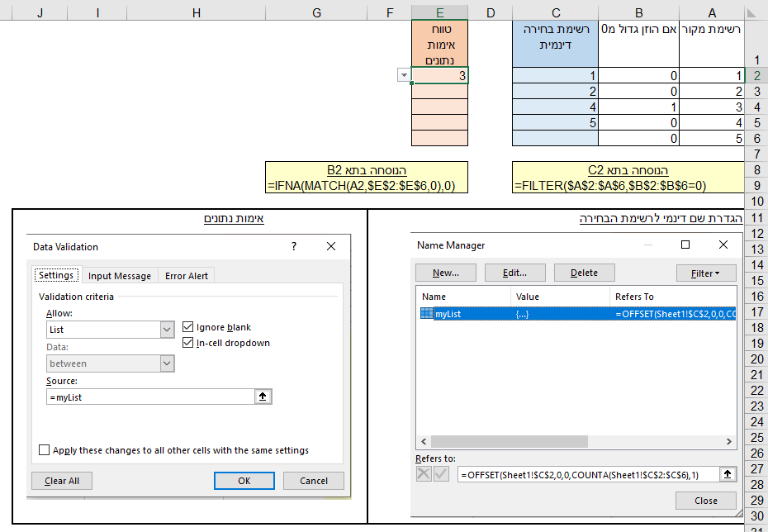
Task: Click the Refers To column header
Action: (x=672, y=297)
